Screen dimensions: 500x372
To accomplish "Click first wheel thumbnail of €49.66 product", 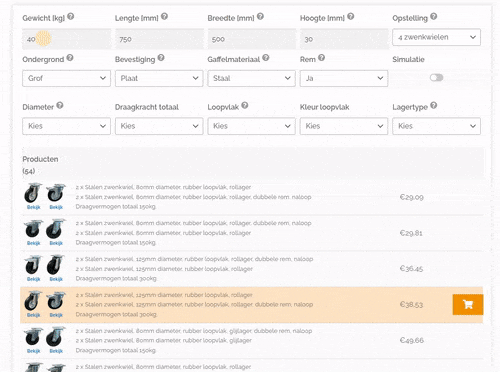I will pyautogui.click(x=33, y=337).
